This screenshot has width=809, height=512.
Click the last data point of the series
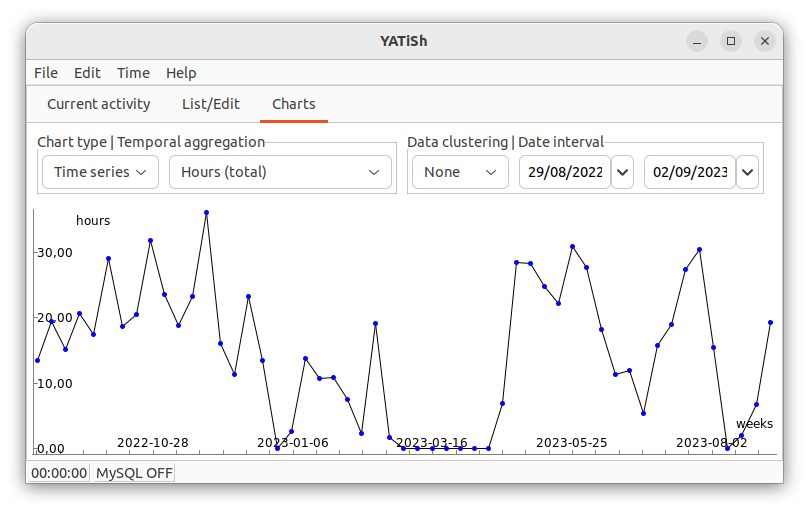coord(770,323)
